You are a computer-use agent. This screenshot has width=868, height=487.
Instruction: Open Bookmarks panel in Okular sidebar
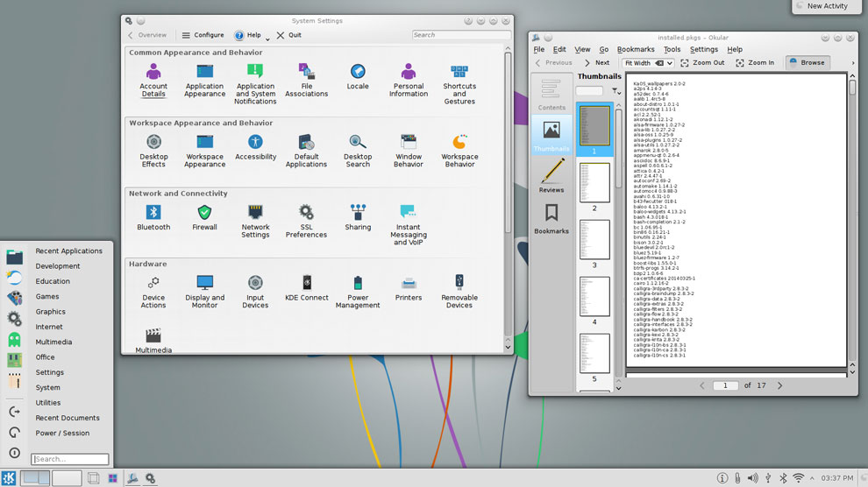(551, 219)
